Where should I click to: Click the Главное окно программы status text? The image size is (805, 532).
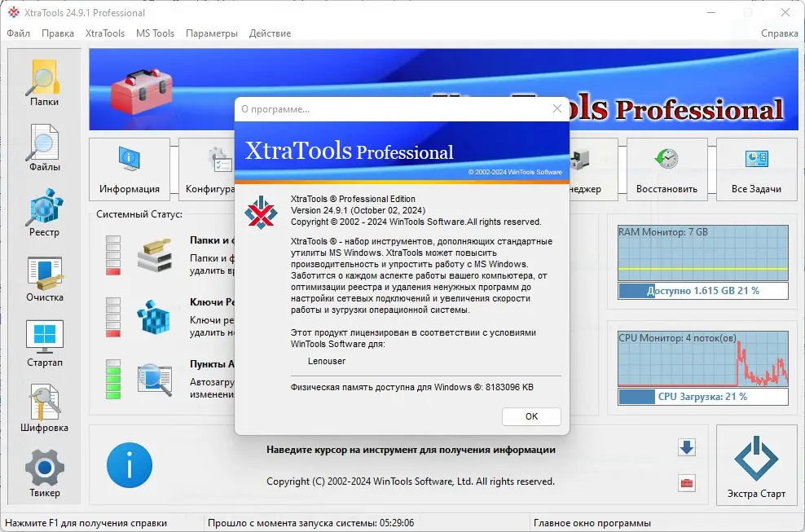coord(592,523)
